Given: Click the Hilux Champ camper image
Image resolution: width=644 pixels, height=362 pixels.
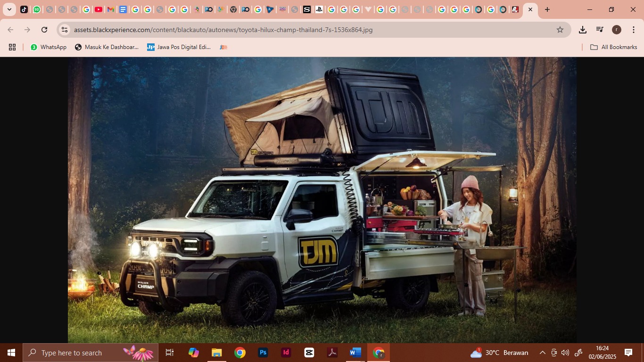Looking at the screenshot, I should (322, 200).
